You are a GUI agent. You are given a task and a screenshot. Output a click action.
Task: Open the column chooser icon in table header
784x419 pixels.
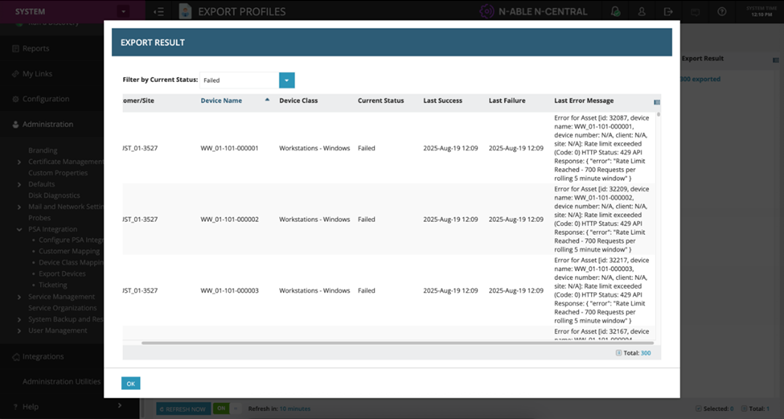[x=656, y=102]
